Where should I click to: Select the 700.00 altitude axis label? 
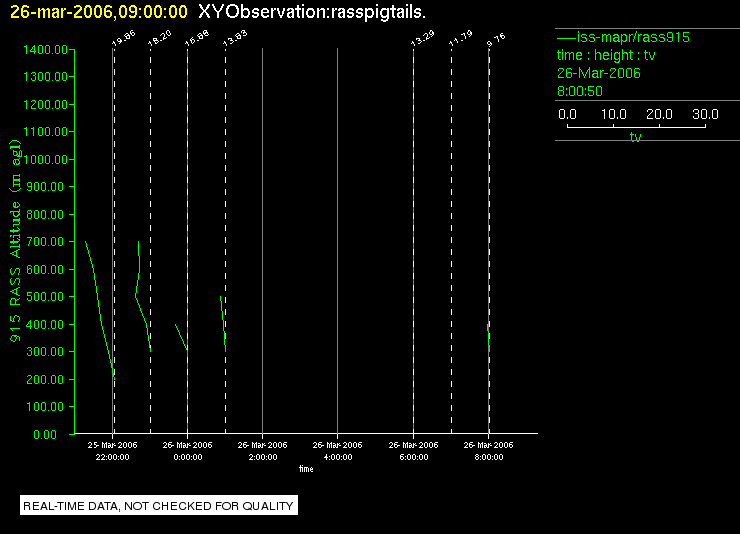[x=45, y=242]
